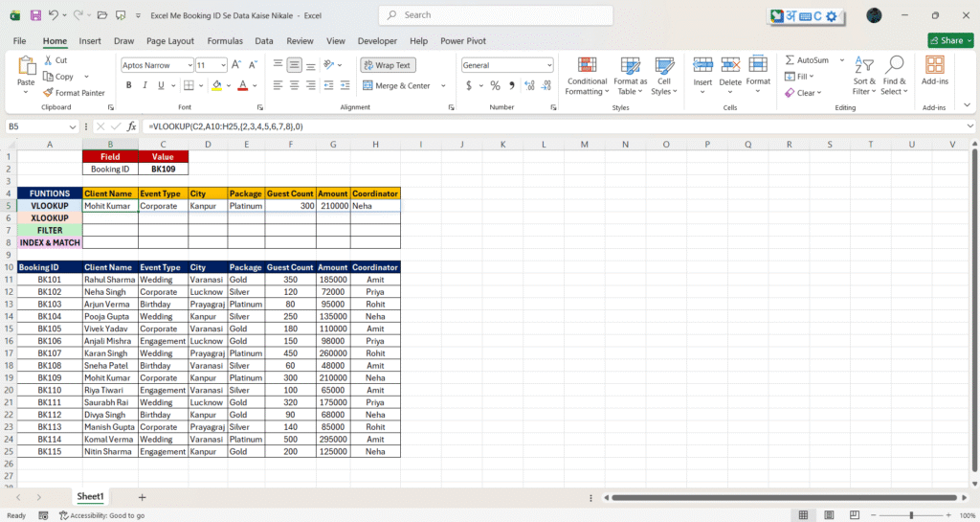The image size is (980, 522).
Task: Open Format as Table gallery
Action: 630,77
